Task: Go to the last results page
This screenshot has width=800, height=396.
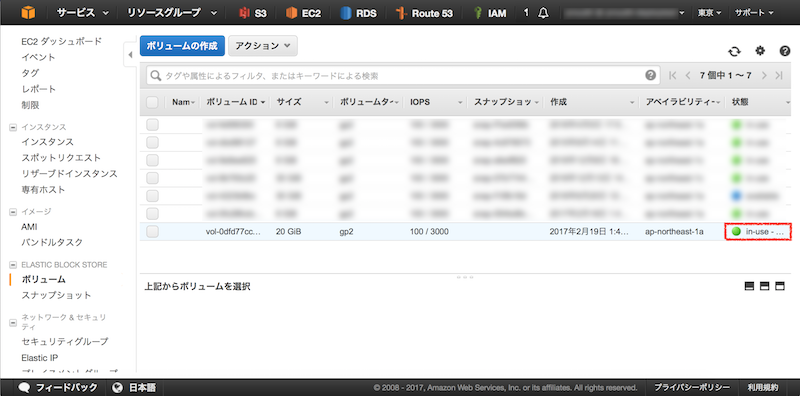Action: [779, 76]
